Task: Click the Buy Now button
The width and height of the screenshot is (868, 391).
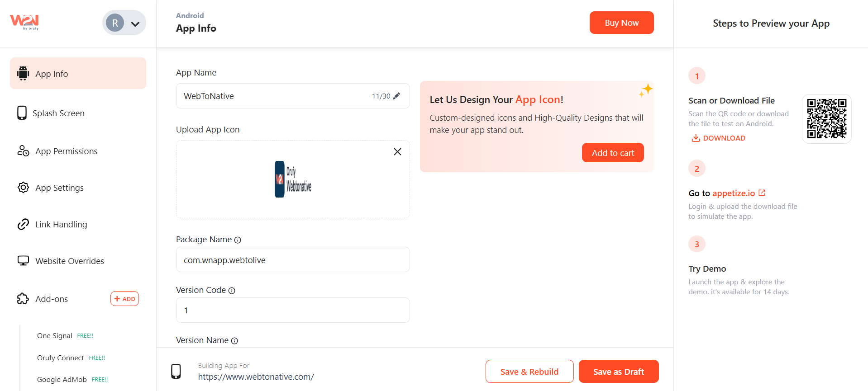Action: coord(621,23)
